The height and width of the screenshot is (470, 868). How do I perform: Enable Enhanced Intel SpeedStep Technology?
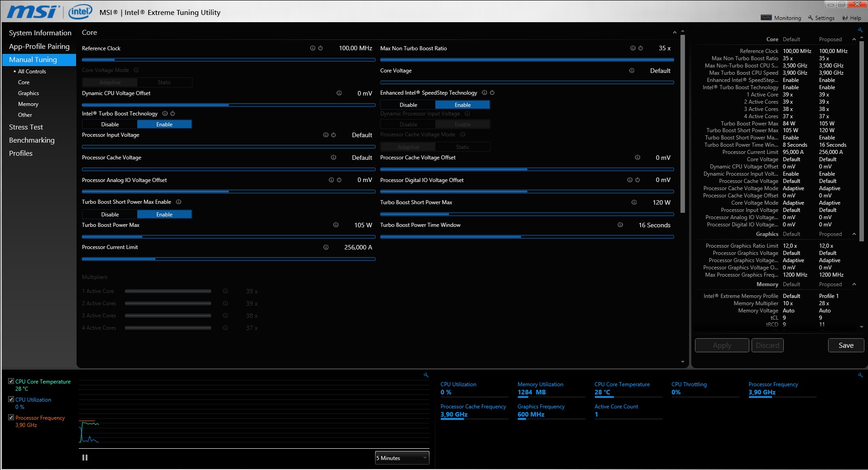[x=463, y=105]
